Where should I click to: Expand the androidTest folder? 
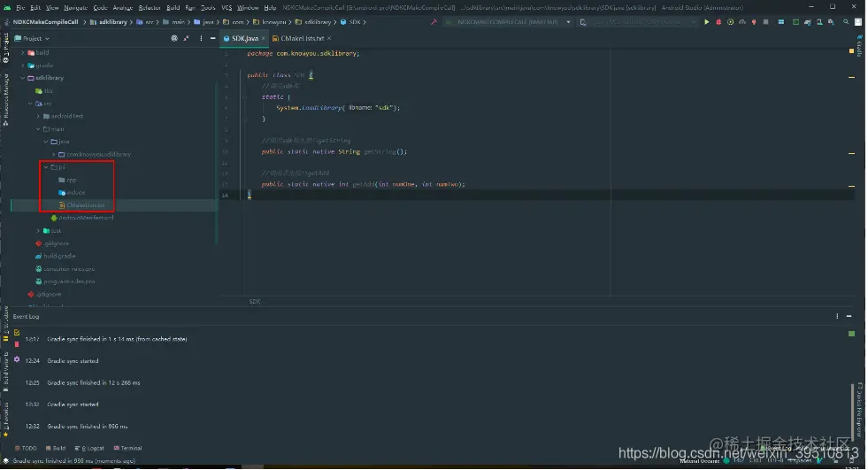[38, 116]
